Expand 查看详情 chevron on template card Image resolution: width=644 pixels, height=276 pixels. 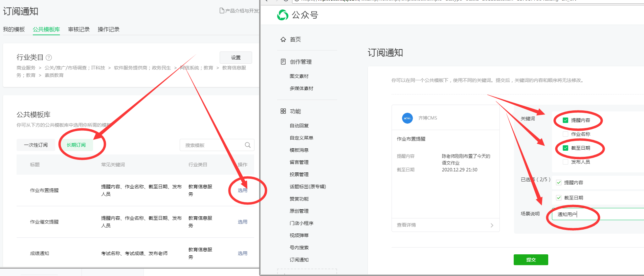(492, 225)
